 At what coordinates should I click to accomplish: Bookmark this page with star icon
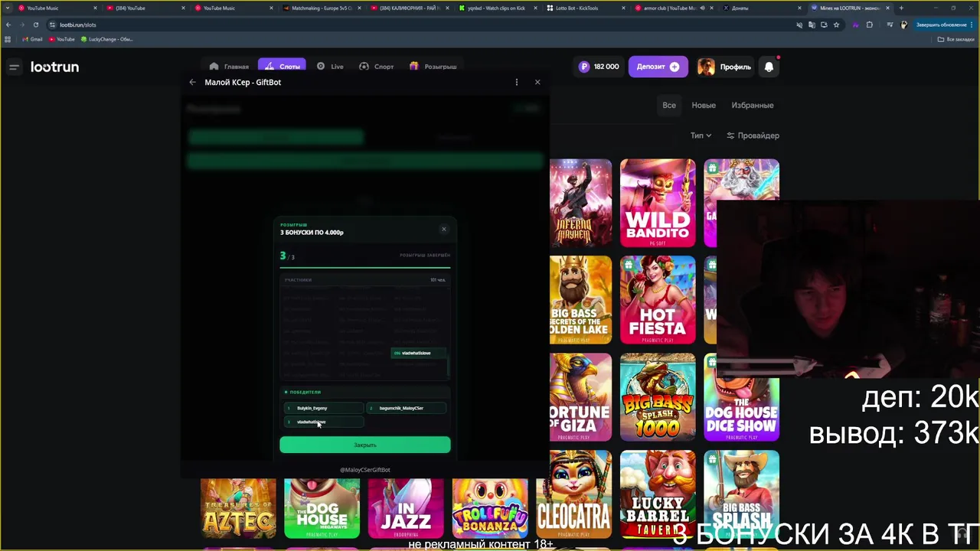coord(836,24)
